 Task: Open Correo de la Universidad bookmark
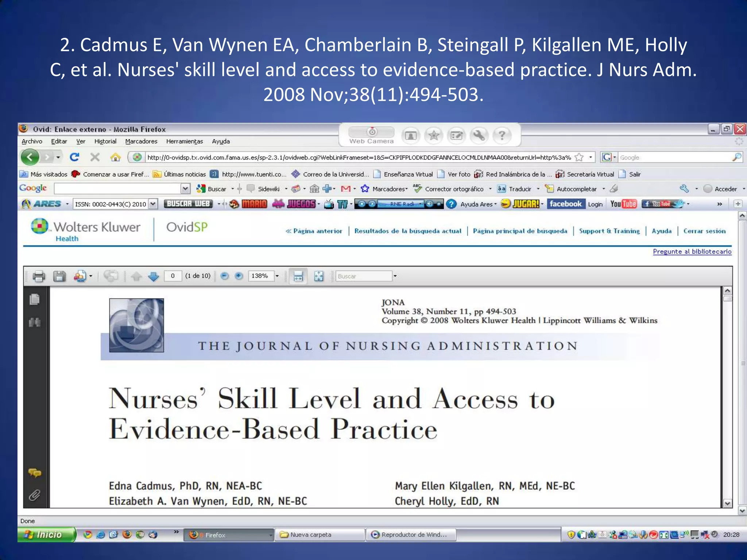click(330, 174)
